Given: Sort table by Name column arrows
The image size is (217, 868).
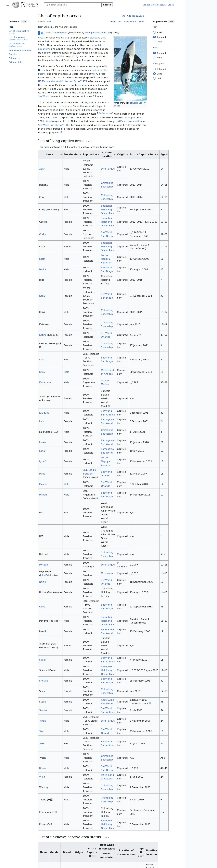Looking at the screenshot, I should click(x=61, y=155).
